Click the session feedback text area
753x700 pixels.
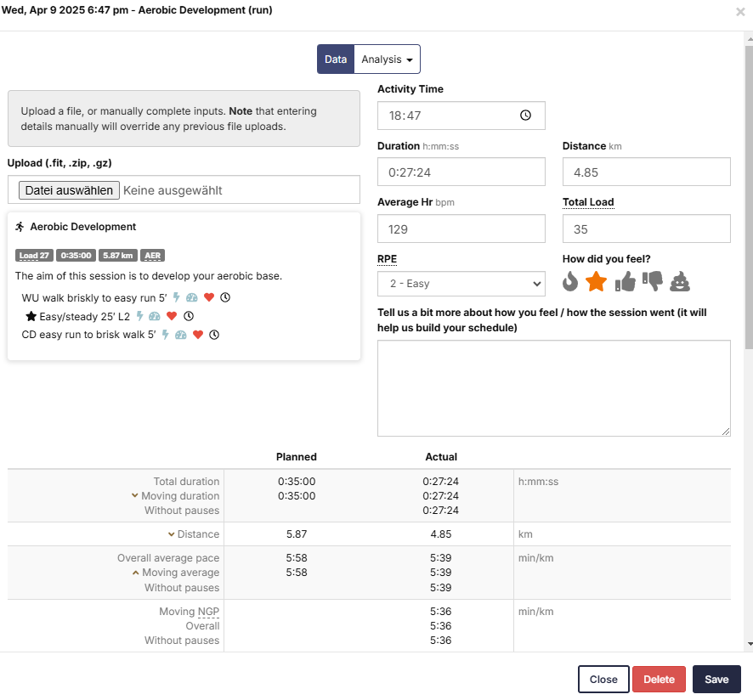point(553,388)
